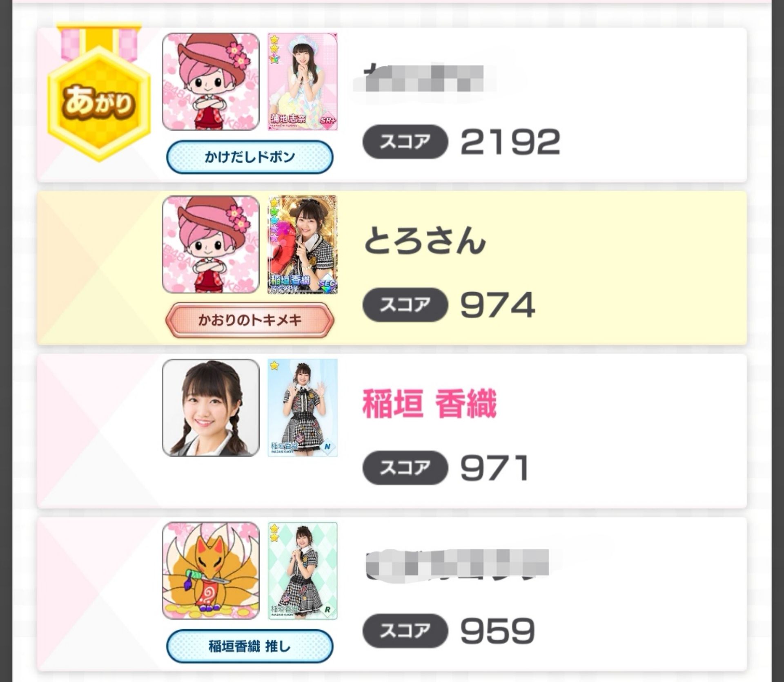This screenshot has width=784, height=682.
Task: View the 蒲地志奈 SR+ card
Action: pyautogui.click(x=303, y=82)
